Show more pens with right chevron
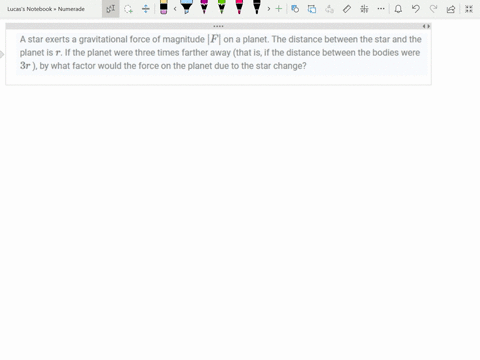Viewport: 480px width, 360px height. click(269, 9)
